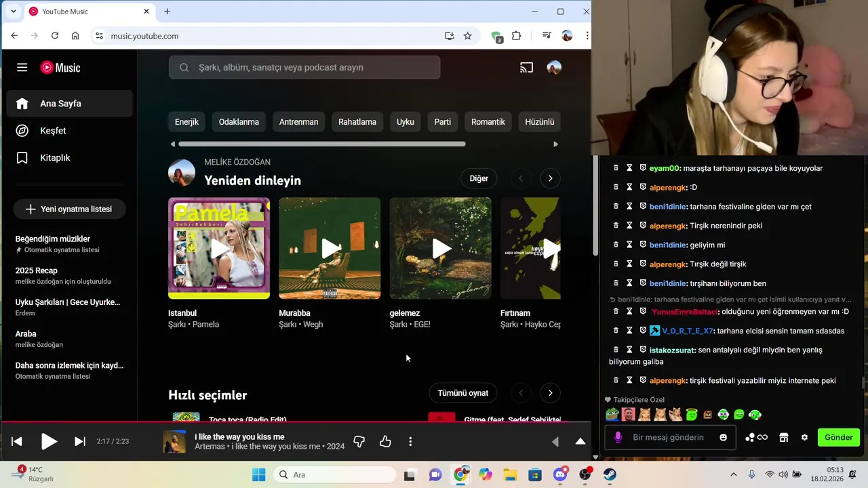Click the Tümünü oynat button
This screenshot has width=868, height=488.
[x=463, y=393]
